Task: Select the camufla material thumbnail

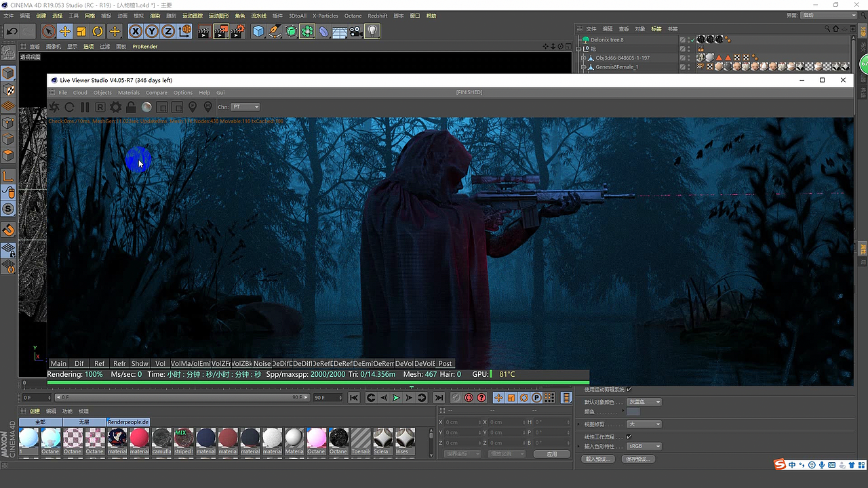Action: (161, 441)
